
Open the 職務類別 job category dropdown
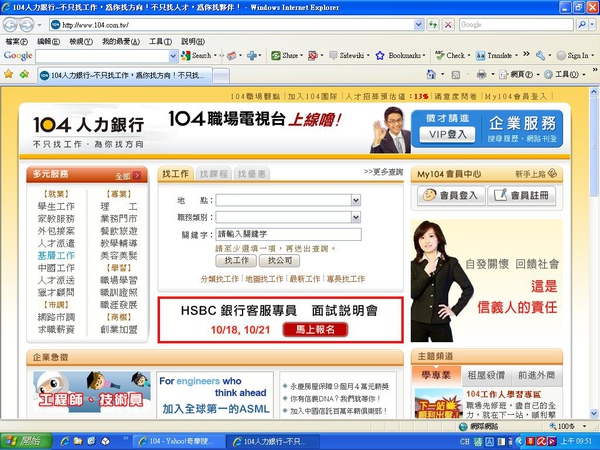coord(355,217)
